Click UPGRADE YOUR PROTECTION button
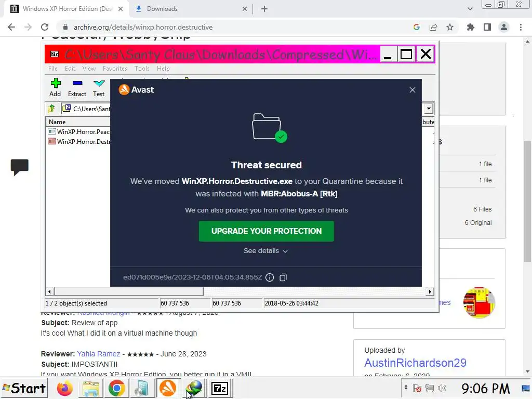Viewport: 532px width, 399px height. tap(267, 231)
